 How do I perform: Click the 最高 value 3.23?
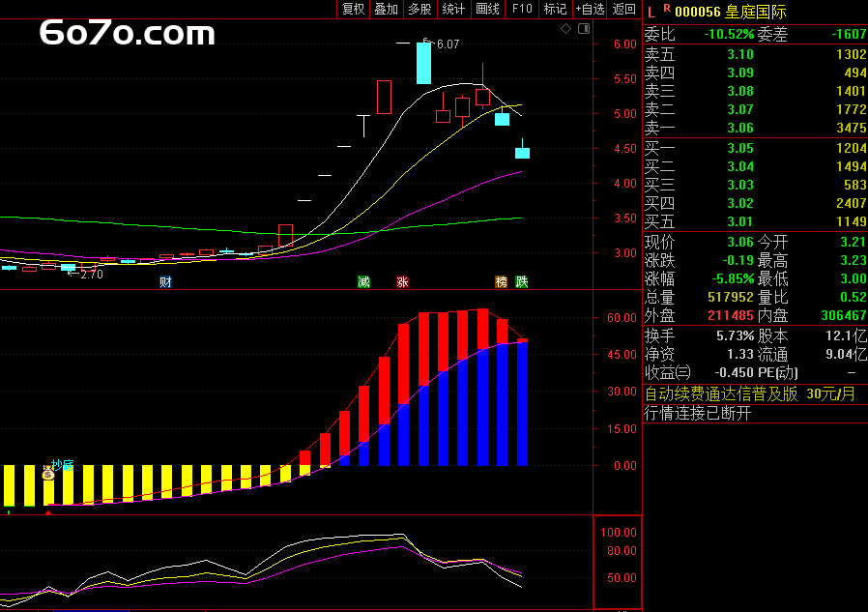click(854, 260)
